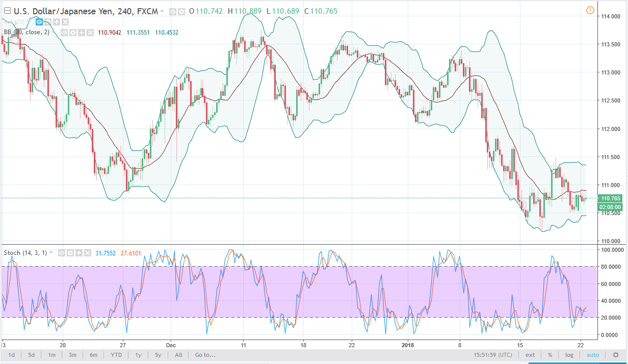Click the plus icon on Vol (20) row

tap(56, 21)
